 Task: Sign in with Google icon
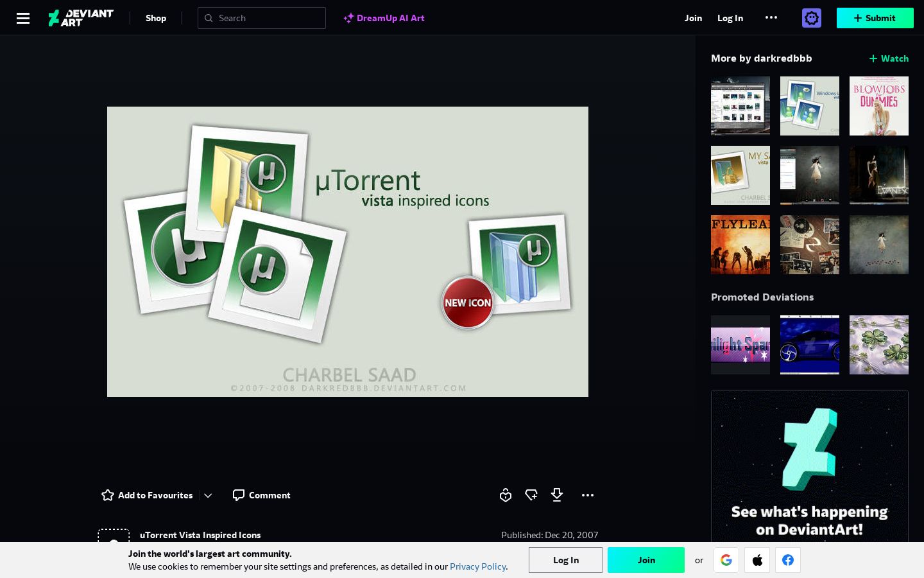point(726,560)
